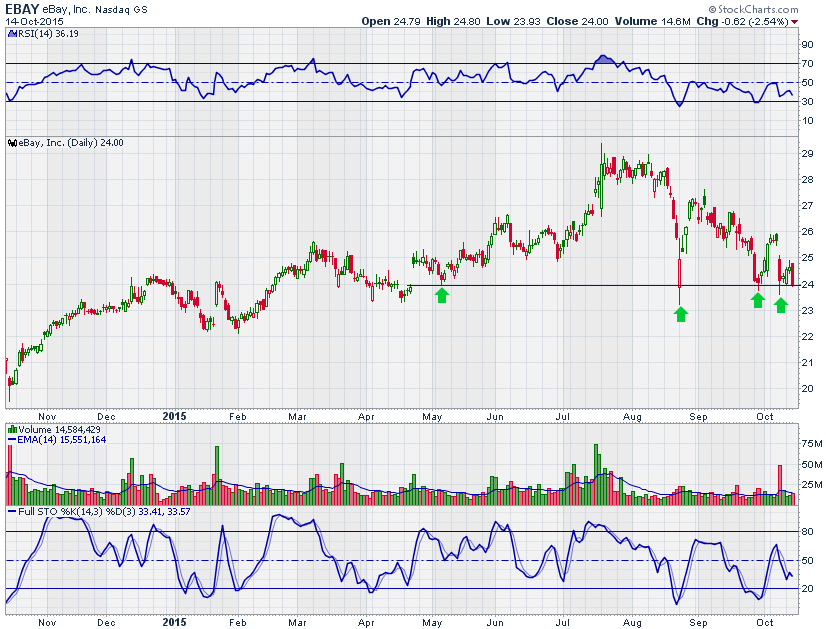Click the price axis value 29
Image resolution: width=826 pixels, height=629 pixels.
pyautogui.click(x=807, y=154)
